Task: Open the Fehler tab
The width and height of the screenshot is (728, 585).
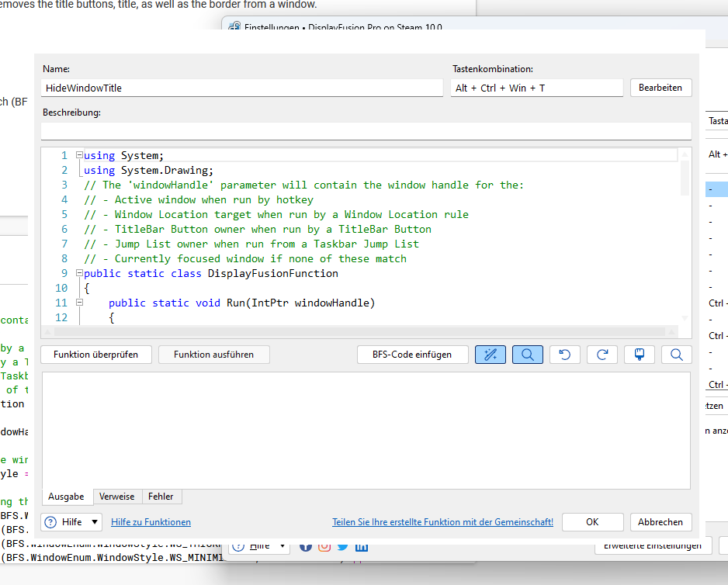Action: (x=161, y=497)
